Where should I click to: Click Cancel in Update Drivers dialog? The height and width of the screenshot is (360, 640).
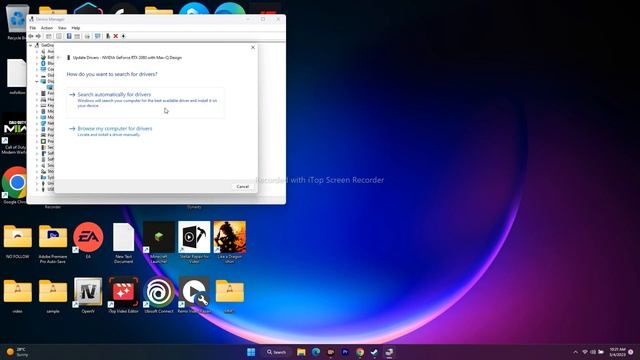tap(242, 187)
